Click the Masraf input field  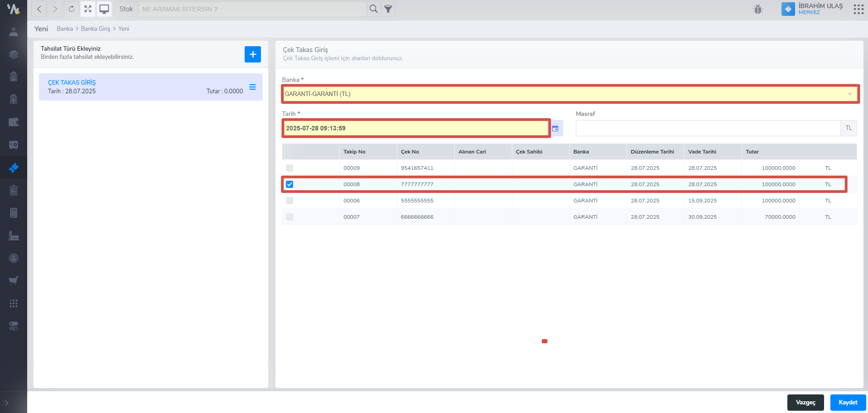[x=708, y=128]
